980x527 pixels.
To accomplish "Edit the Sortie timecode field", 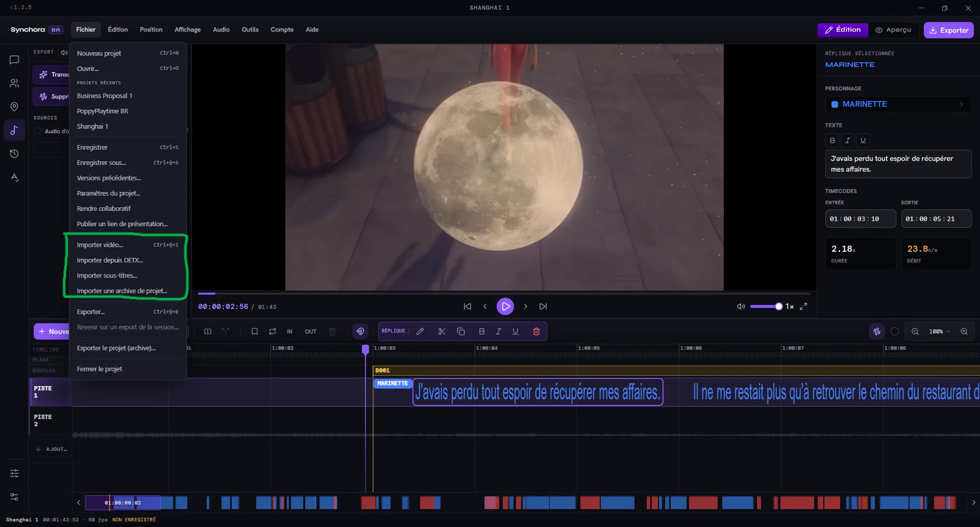I will 936,219.
